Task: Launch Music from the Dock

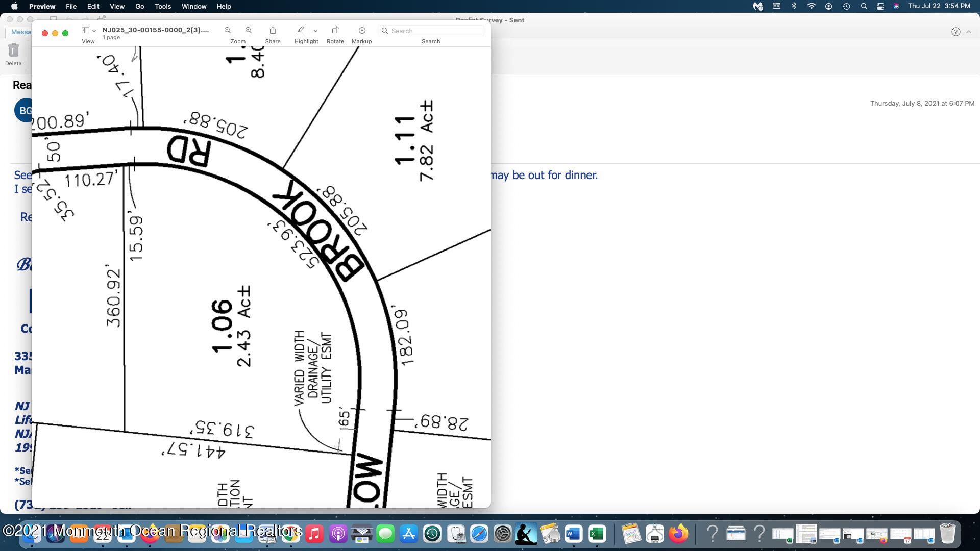Action: [x=314, y=534]
